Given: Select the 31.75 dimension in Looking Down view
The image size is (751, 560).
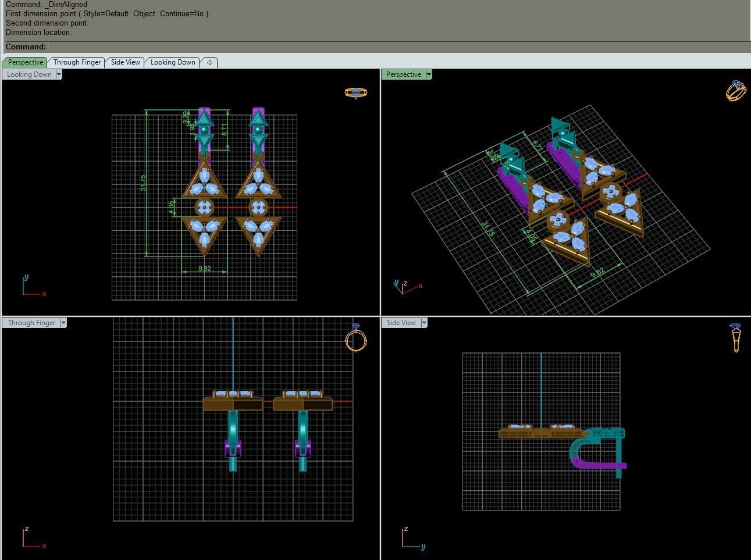Looking at the screenshot, I should click(143, 183).
